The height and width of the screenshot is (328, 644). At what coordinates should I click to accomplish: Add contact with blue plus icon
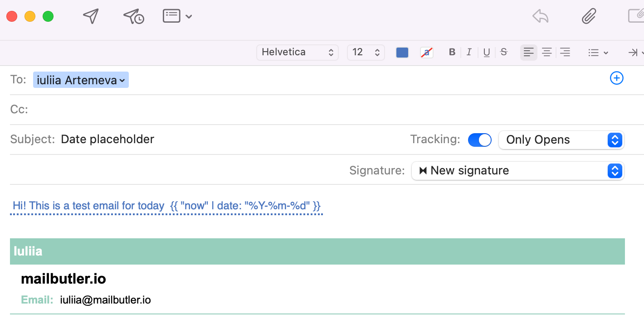point(616,78)
